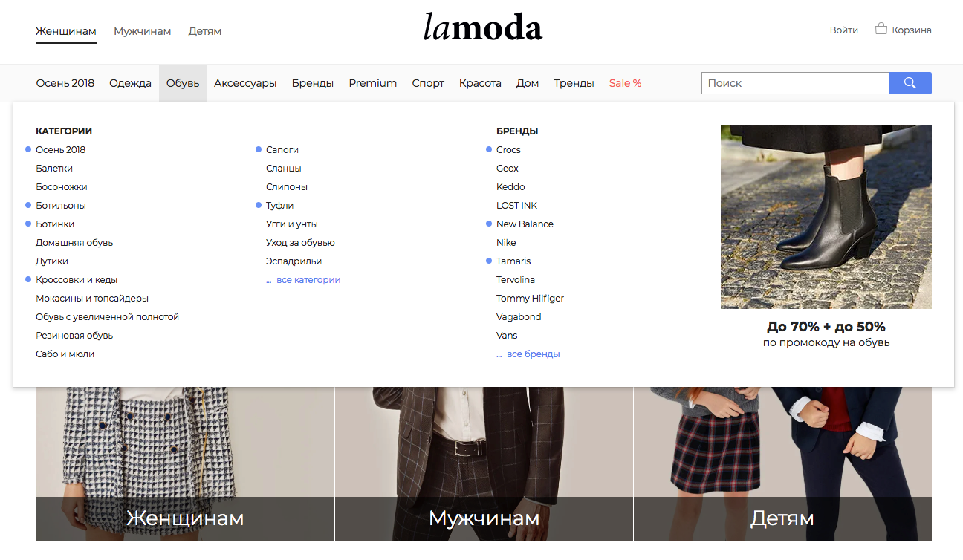Click the Войти login link
This screenshot has width=963, height=560.
(x=844, y=30)
